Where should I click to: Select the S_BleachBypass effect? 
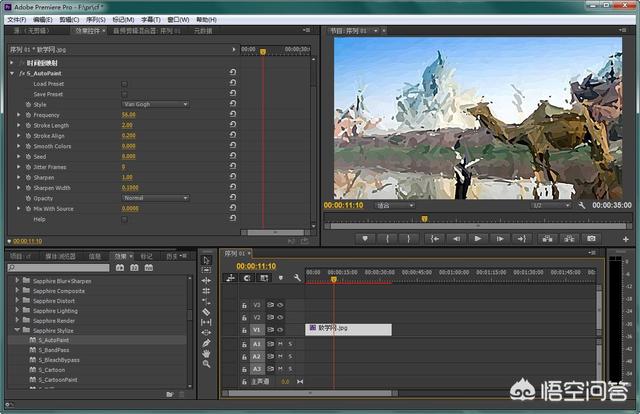point(59,360)
